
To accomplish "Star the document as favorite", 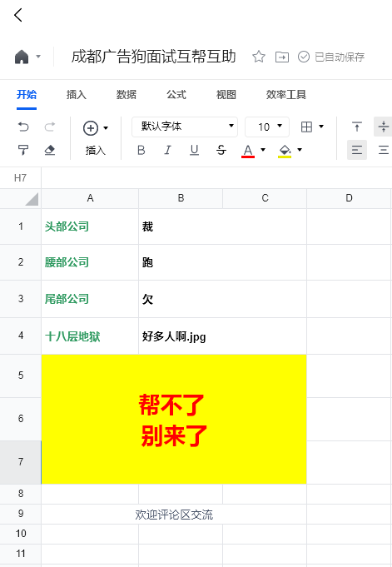I will (259, 57).
